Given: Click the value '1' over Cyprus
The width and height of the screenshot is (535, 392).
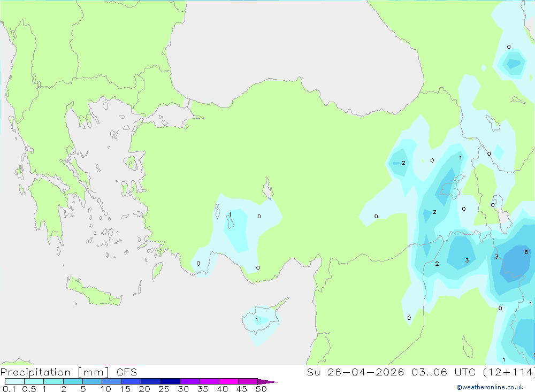Looking at the screenshot, I should 257,320.
